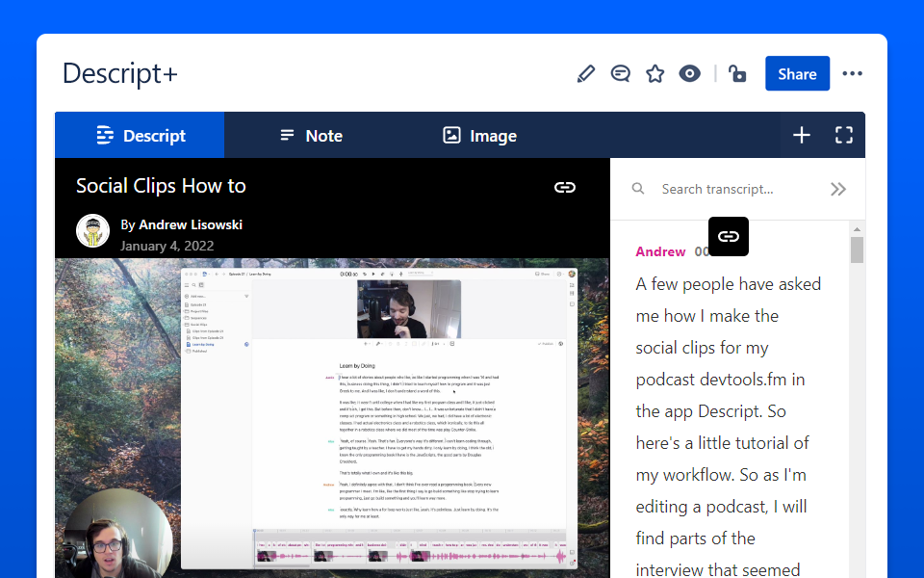Click transcript line 'A few people have asked'
This screenshot has width=924, height=578.
pyautogui.click(x=729, y=284)
